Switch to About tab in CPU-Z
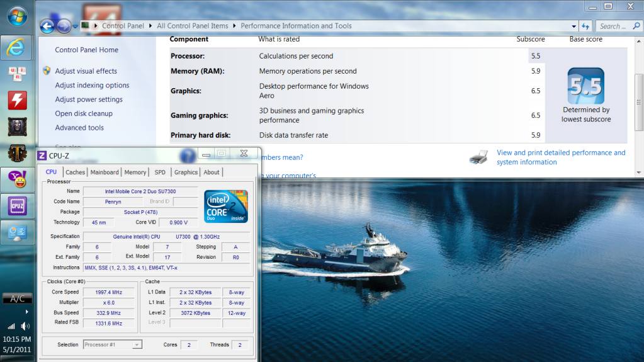The image size is (644, 362). (212, 172)
